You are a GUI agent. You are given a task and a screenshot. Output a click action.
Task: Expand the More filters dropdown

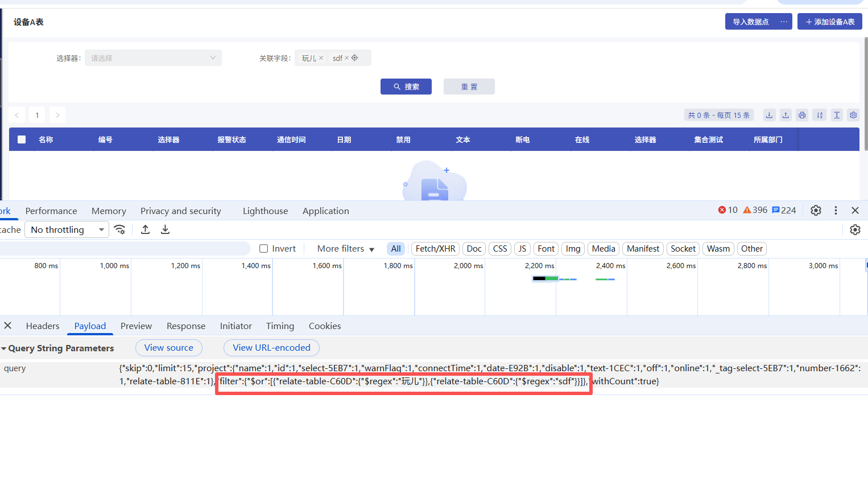(x=346, y=249)
